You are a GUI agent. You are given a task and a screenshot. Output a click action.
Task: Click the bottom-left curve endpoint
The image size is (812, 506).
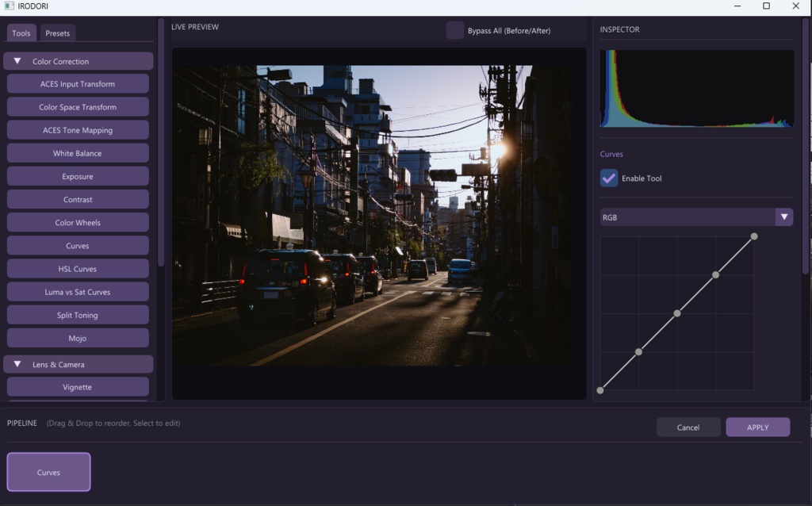(600, 390)
